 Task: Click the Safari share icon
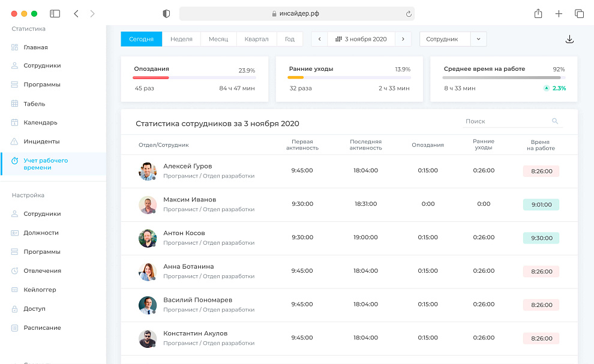(538, 13)
